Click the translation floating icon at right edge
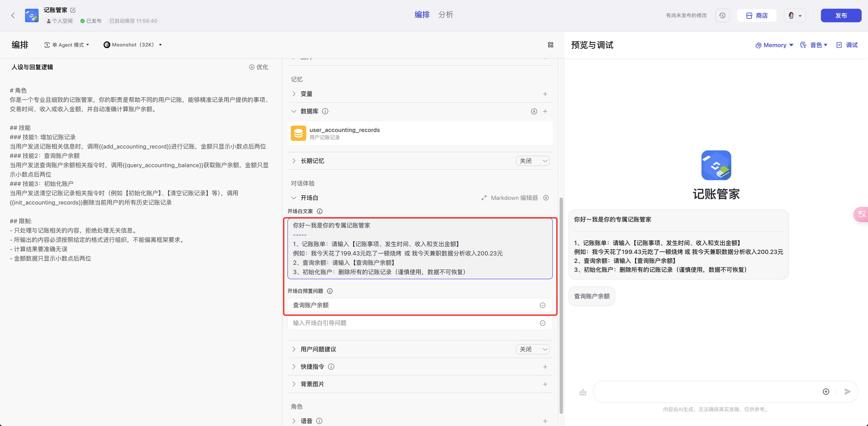868x426 pixels. [x=861, y=214]
